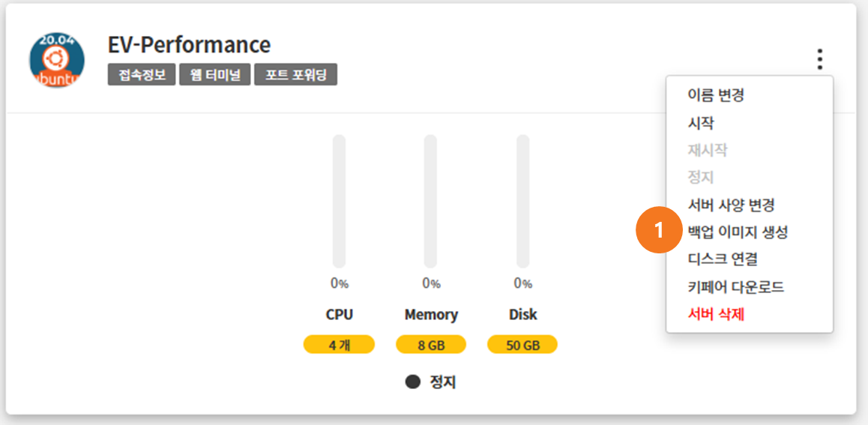Click the yellow 4 개 CPU badge
The height and width of the screenshot is (425, 868).
(x=339, y=345)
